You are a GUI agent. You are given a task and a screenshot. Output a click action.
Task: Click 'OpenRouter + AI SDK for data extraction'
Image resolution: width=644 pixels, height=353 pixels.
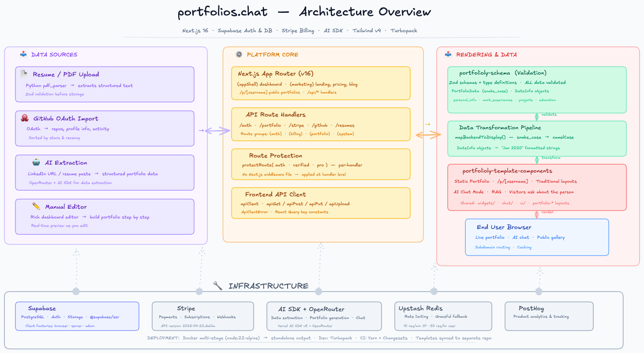[x=71, y=182]
